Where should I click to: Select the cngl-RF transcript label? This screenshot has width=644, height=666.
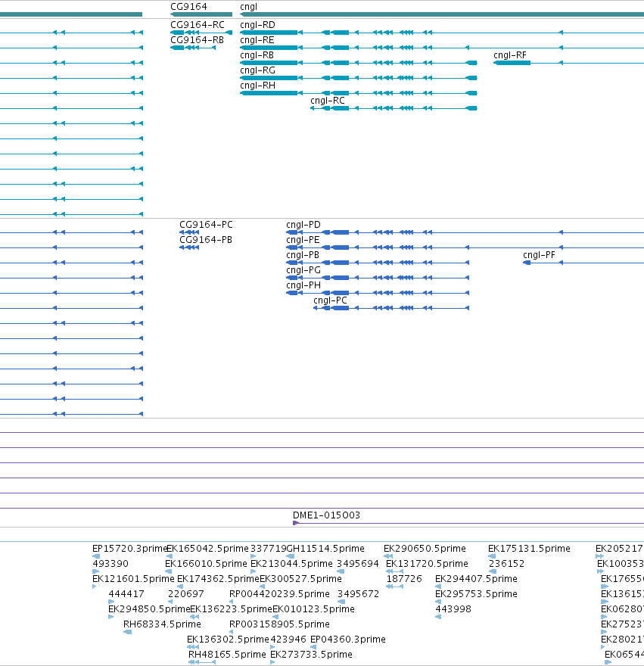point(510,55)
